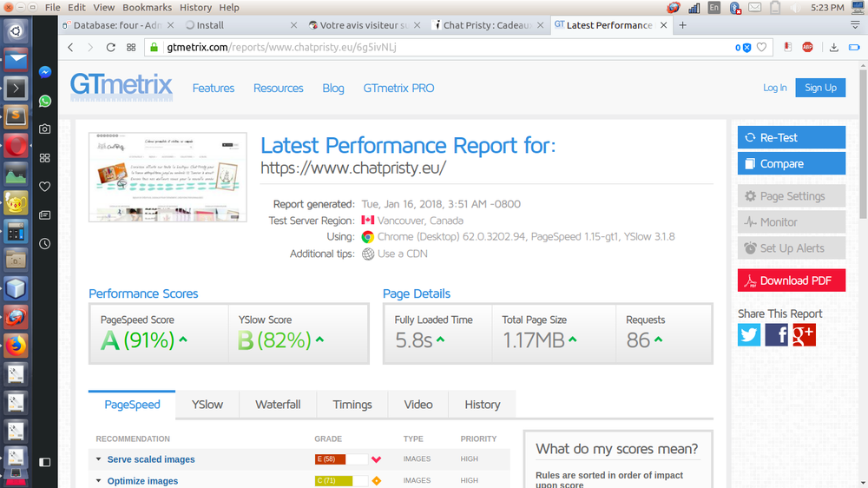
Task: Click the Log In link
Action: tap(774, 88)
